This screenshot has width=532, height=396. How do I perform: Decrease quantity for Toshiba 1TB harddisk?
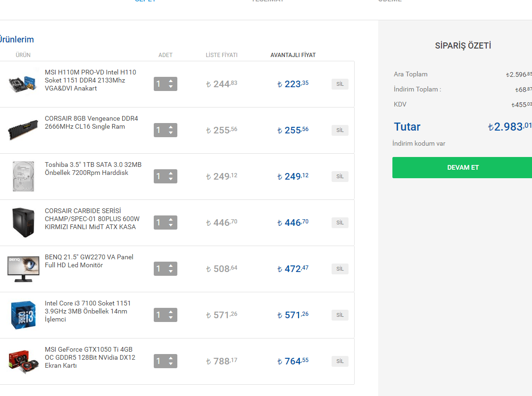tap(171, 179)
